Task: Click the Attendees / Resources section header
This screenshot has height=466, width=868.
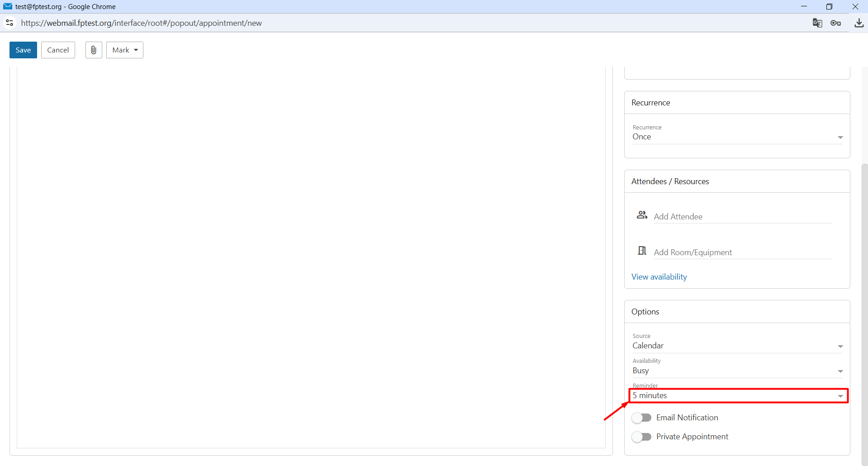Action: (x=737, y=181)
